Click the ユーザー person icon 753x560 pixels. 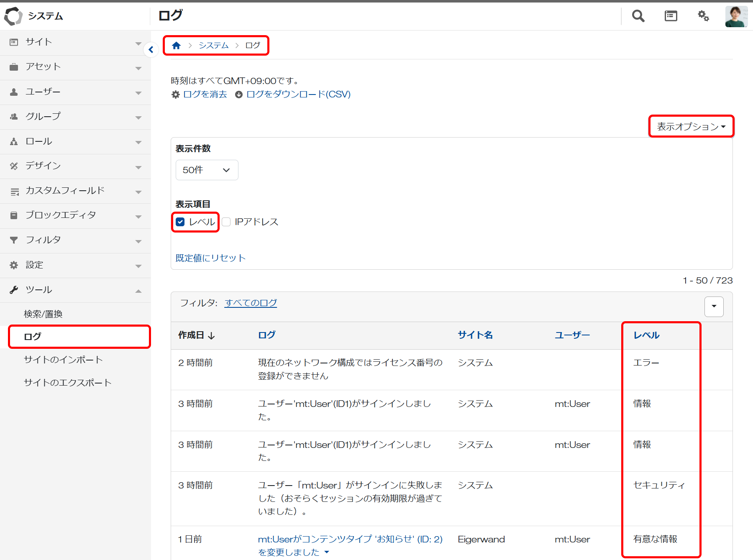pos(14,92)
